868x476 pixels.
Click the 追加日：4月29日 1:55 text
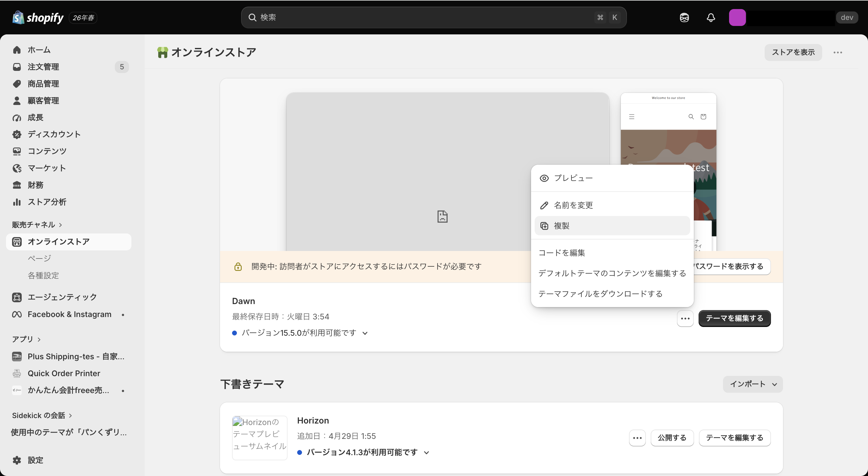(x=336, y=436)
